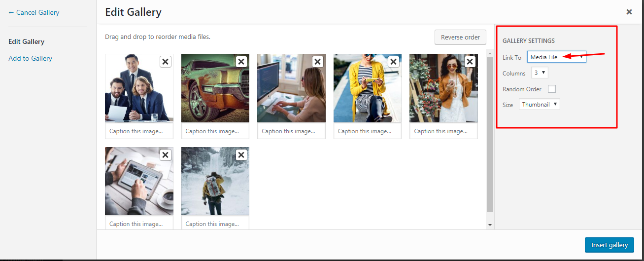
Task: Open the Size Thumbnail dropdown
Action: click(539, 105)
